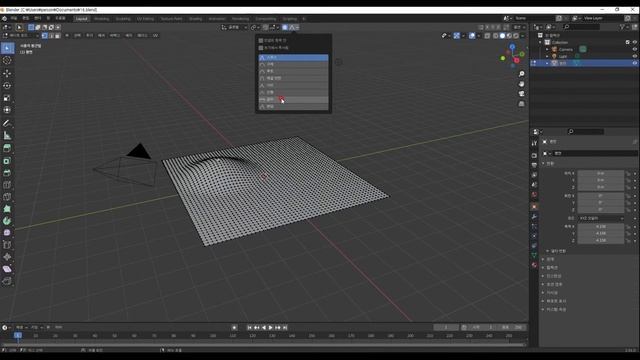Open the viewport Options dropdown button
This screenshot has height=360, width=640.
pos(518,27)
